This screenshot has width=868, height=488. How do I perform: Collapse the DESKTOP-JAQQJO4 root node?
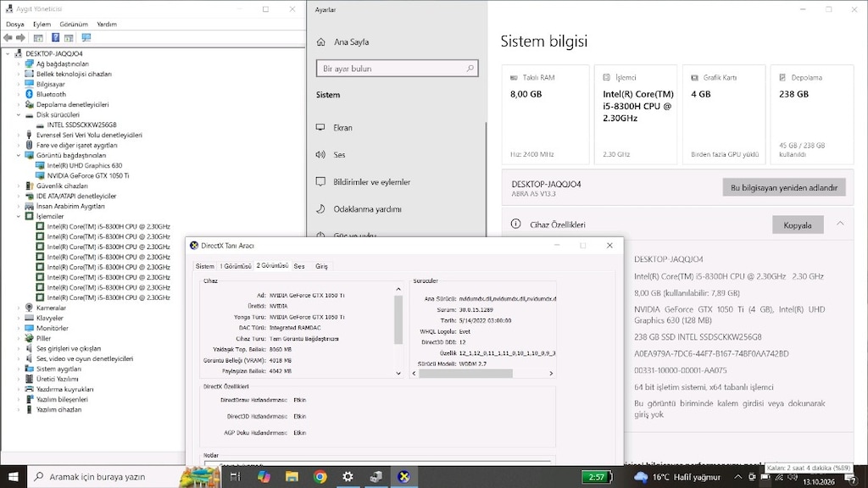point(8,53)
